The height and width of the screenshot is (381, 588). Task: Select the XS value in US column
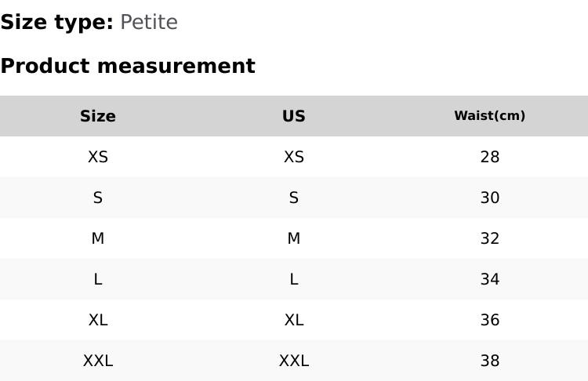tap(294, 157)
